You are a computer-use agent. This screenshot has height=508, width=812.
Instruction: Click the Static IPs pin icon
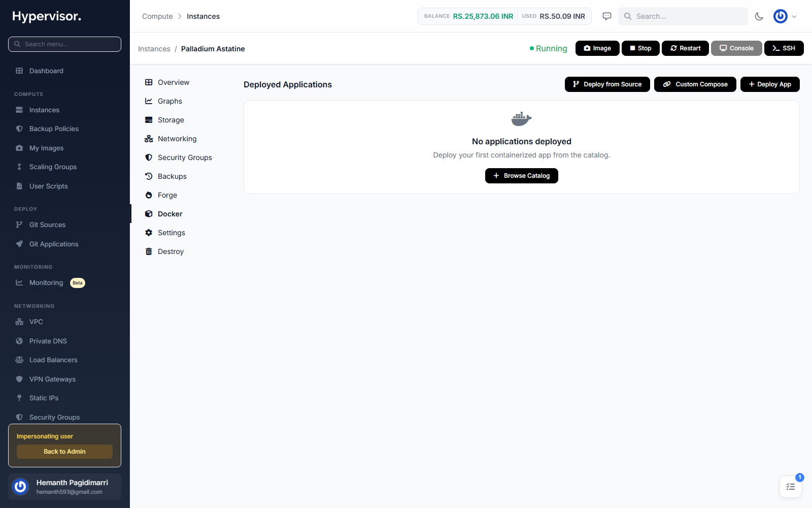point(19,398)
